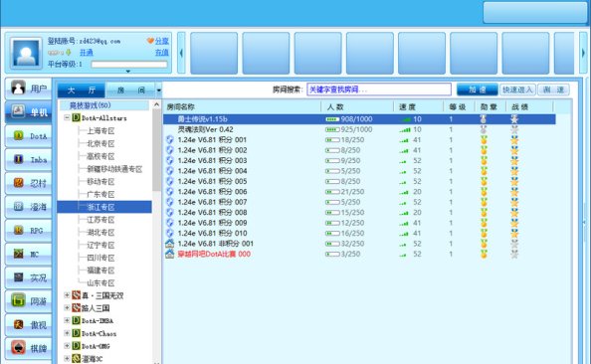Click star icon in 积分 007 row

[514, 202]
